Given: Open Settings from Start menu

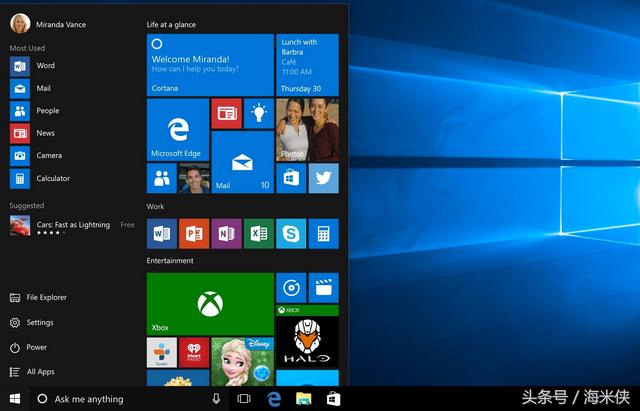Looking at the screenshot, I should coord(31,322).
